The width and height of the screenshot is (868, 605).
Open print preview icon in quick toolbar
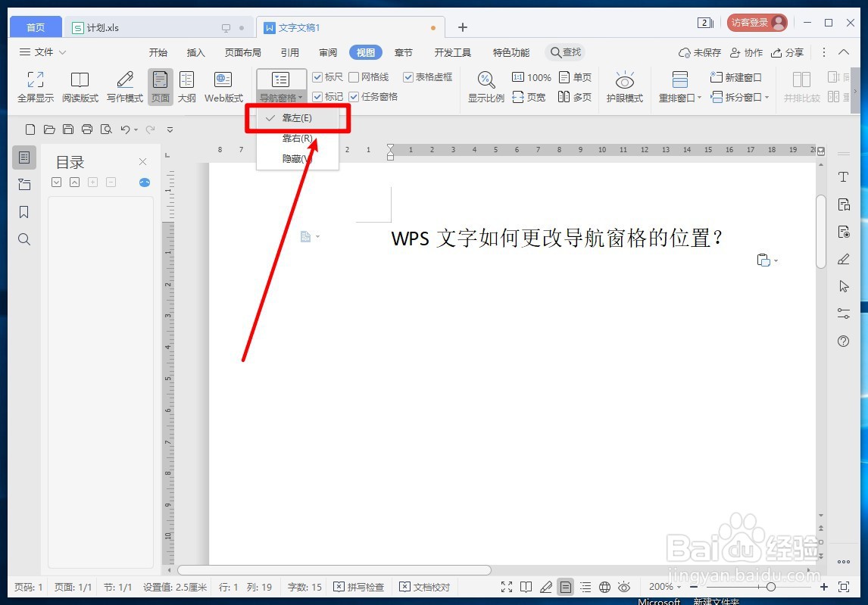(x=106, y=129)
